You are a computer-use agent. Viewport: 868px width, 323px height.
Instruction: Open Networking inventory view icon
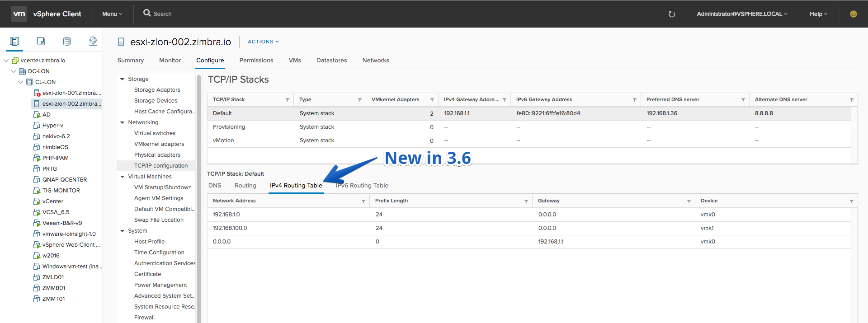pyautogui.click(x=93, y=42)
